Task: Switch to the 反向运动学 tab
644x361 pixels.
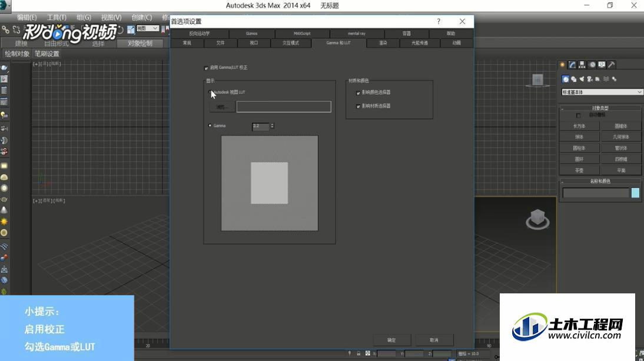Action: 200,34
